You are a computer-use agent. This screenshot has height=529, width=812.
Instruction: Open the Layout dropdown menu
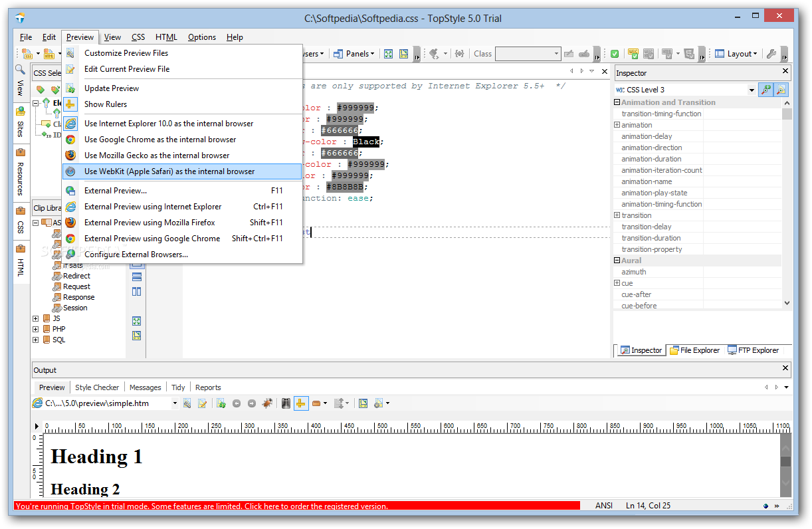(737, 54)
